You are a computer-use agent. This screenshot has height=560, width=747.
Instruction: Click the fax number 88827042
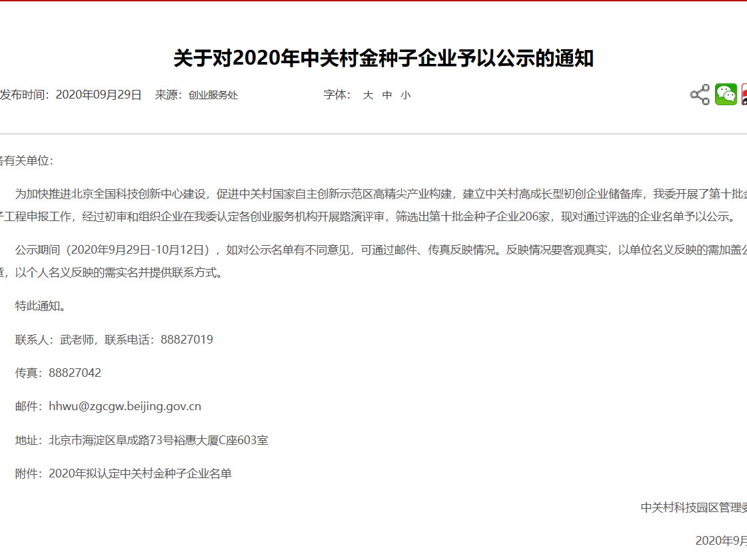75,373
